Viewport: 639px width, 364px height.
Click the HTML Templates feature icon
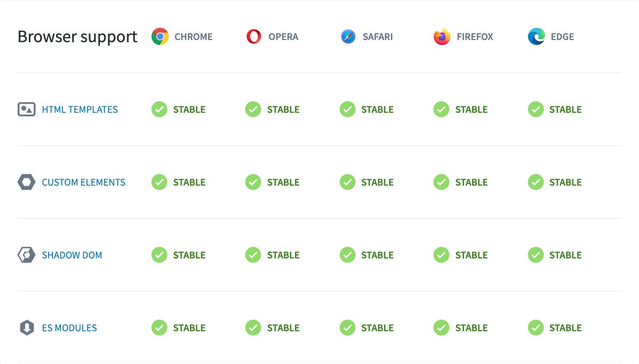click(x=27, y=110)
